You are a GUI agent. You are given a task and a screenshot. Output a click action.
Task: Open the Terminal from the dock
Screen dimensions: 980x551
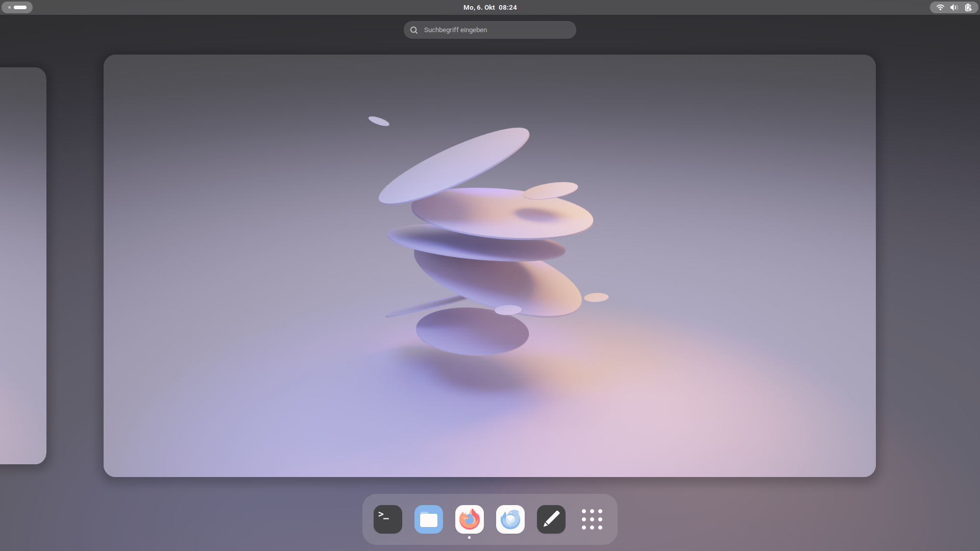(388, 519)
